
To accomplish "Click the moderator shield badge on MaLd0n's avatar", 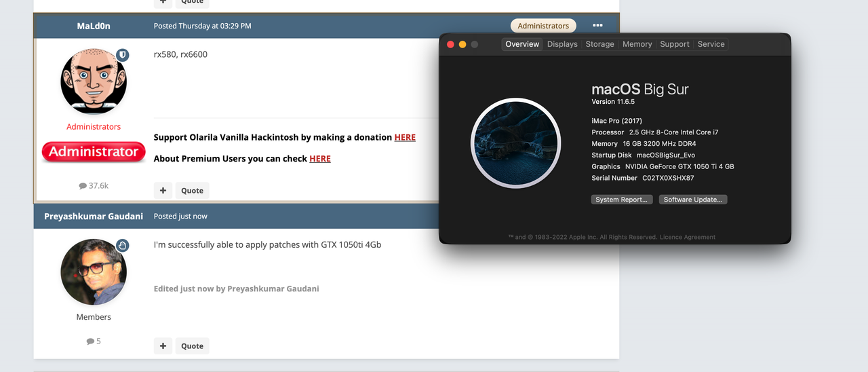I will [123, 54].
